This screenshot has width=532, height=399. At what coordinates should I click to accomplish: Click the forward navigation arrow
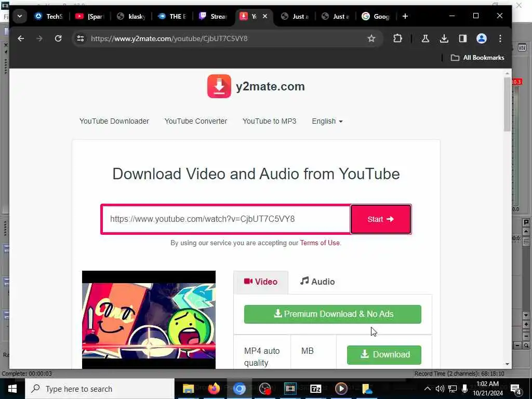(39, 38)
